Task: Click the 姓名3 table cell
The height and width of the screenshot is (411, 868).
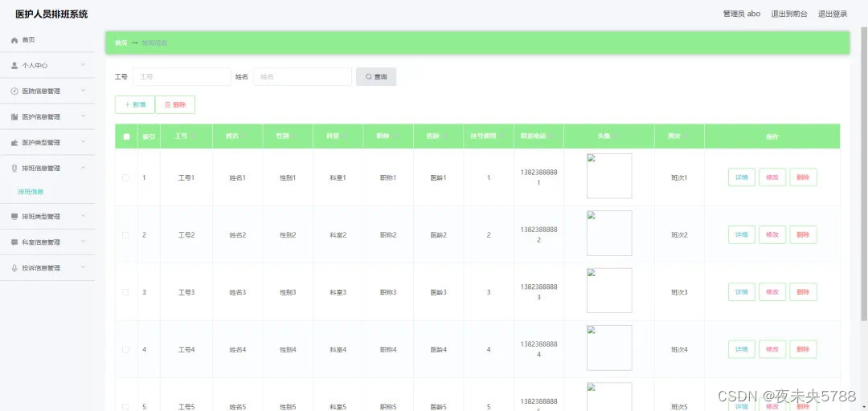Action: point(237,292)
